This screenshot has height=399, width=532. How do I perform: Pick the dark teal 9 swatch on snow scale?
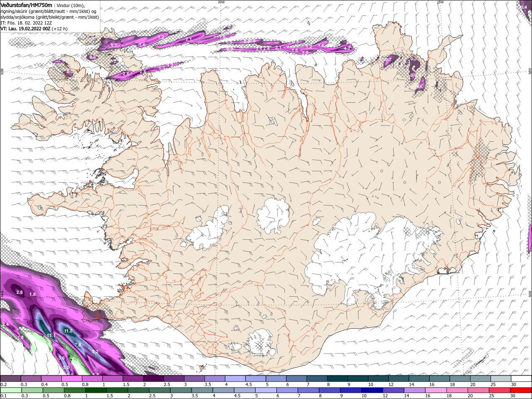[358, 379]
